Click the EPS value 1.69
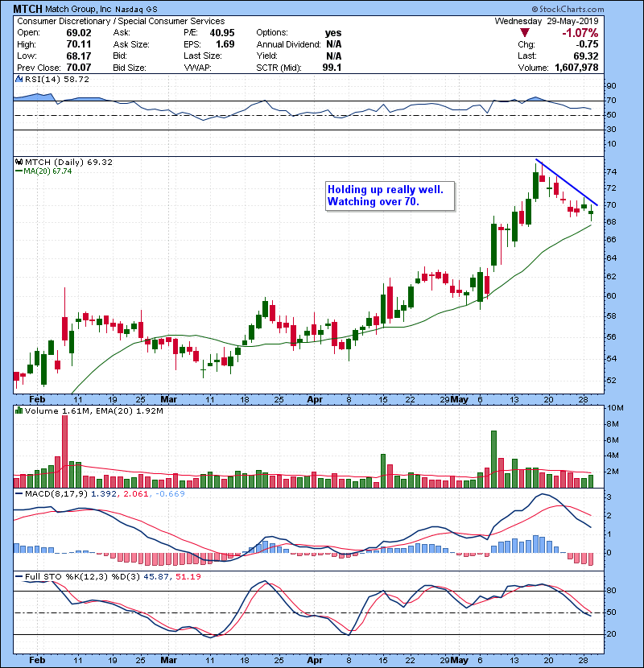The height and width of the screenshot is (668, 644). click(x=225, y=44)
